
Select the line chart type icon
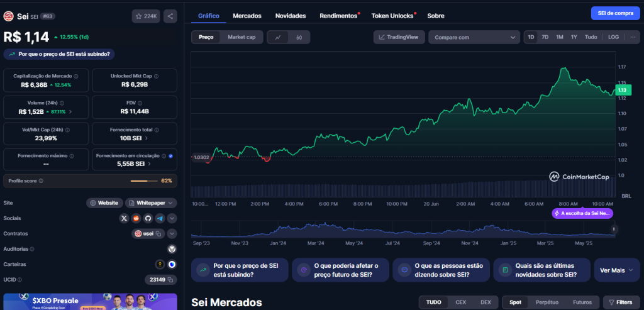click(x=278, y=37)
